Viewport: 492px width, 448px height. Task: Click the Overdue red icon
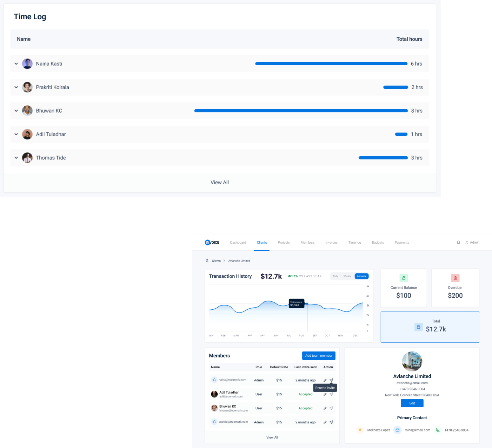tap(455, 278)
